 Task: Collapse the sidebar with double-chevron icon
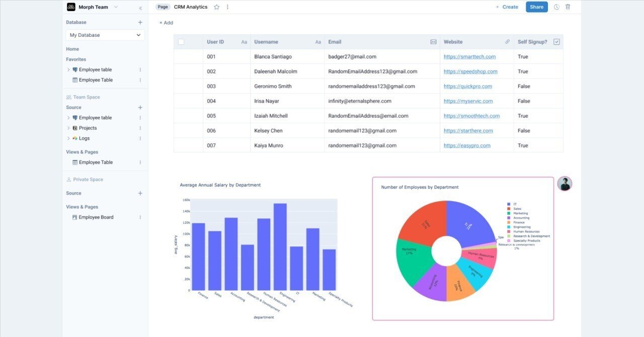tap(140, 8)
